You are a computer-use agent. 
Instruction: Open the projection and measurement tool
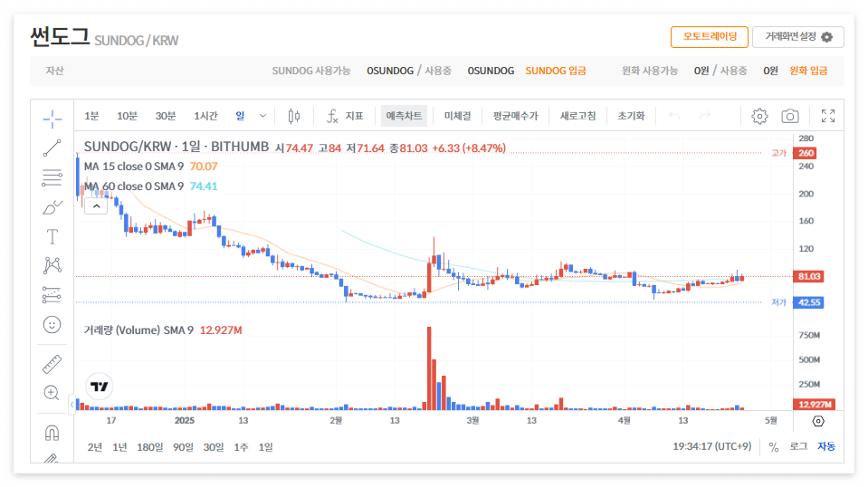click(52, 295)
